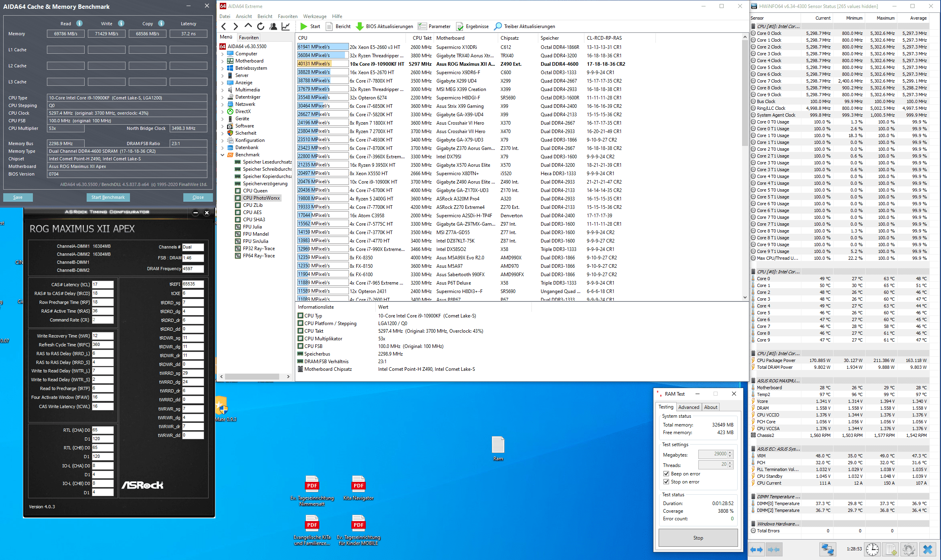Switch to the Advanced tab in RAM Test

pos(689,407)
